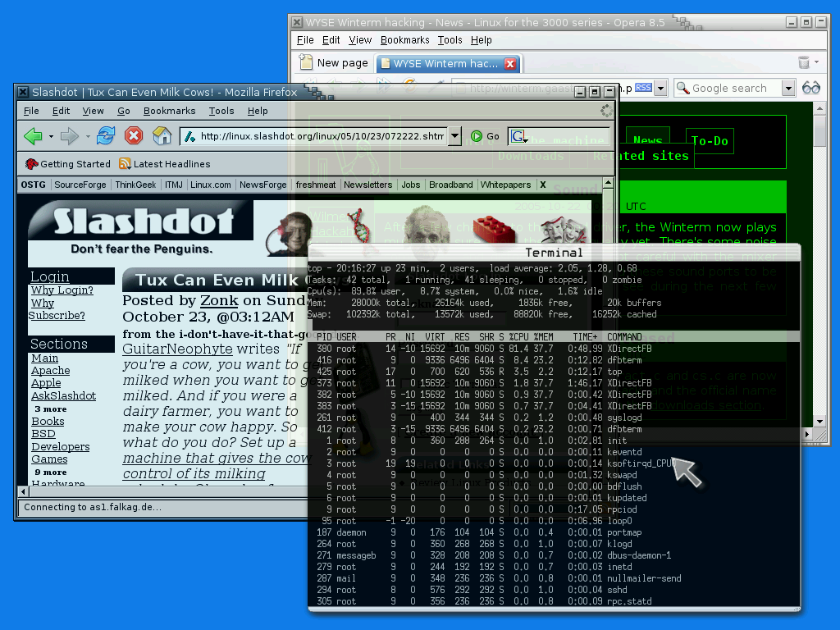This screenshot has height=630, width=840.
Task: Click the Firefox vertical scrollbar up arrow
Action: [608, 183]
